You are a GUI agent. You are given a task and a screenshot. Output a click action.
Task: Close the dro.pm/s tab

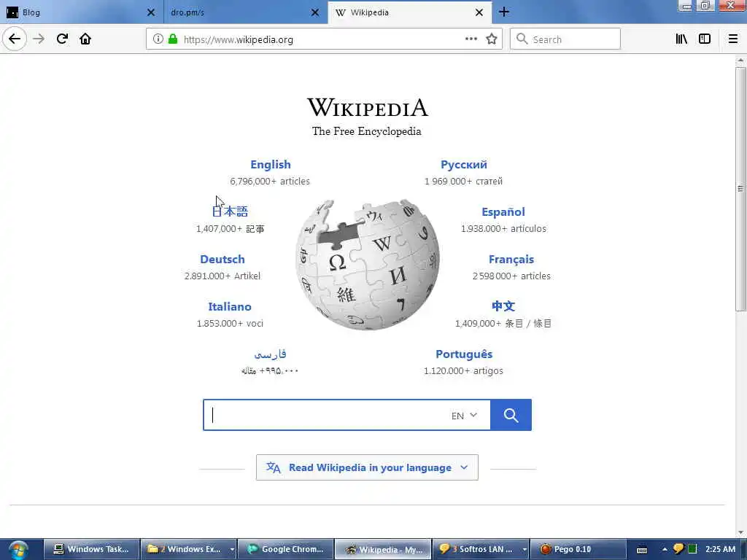click(315, 12)
